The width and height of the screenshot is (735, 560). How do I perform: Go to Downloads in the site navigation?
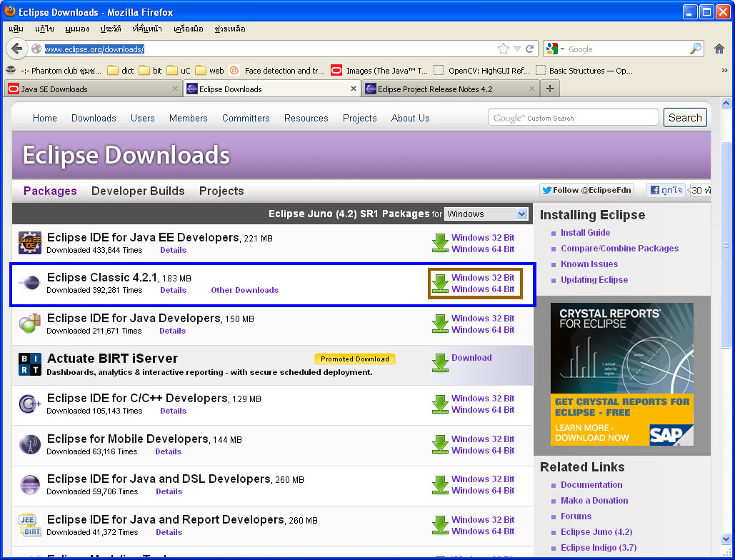click(94, 118)
